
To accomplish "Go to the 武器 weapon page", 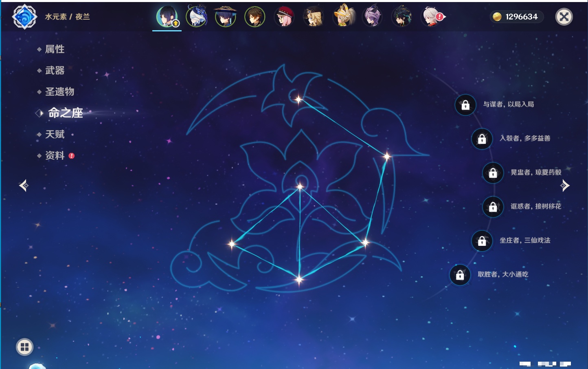I will coord(55,71).
